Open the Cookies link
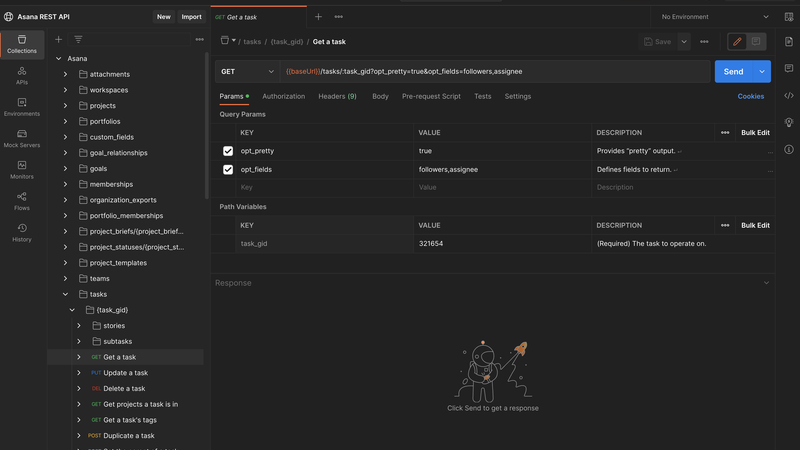Image resolution: width=800 pixels, height=450 pixels. click(751, 96)
